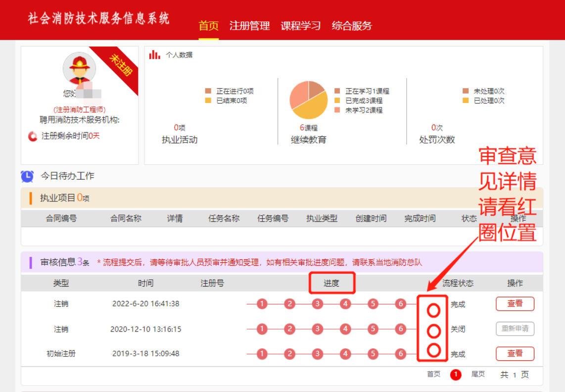565x392 pixels.
Task: Open the 综合服务 menu
Action: tap(352, 26)
